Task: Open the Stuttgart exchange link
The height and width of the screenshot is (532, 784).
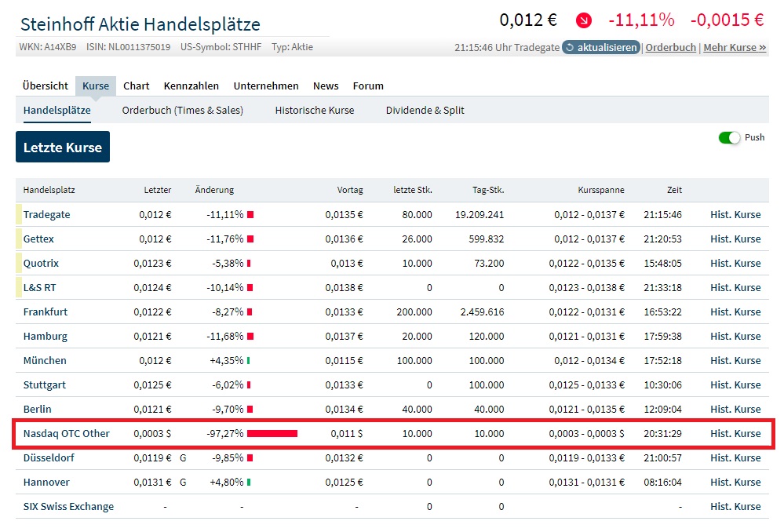Action: (45, 385)
